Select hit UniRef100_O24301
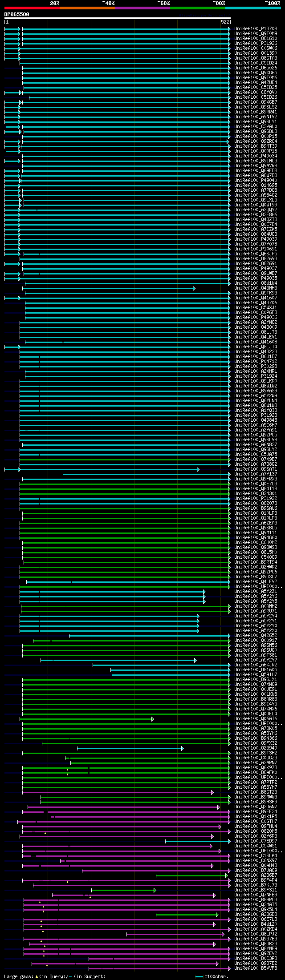The width and height of the screenshot is (285, 980). click(x=256, y=494)
